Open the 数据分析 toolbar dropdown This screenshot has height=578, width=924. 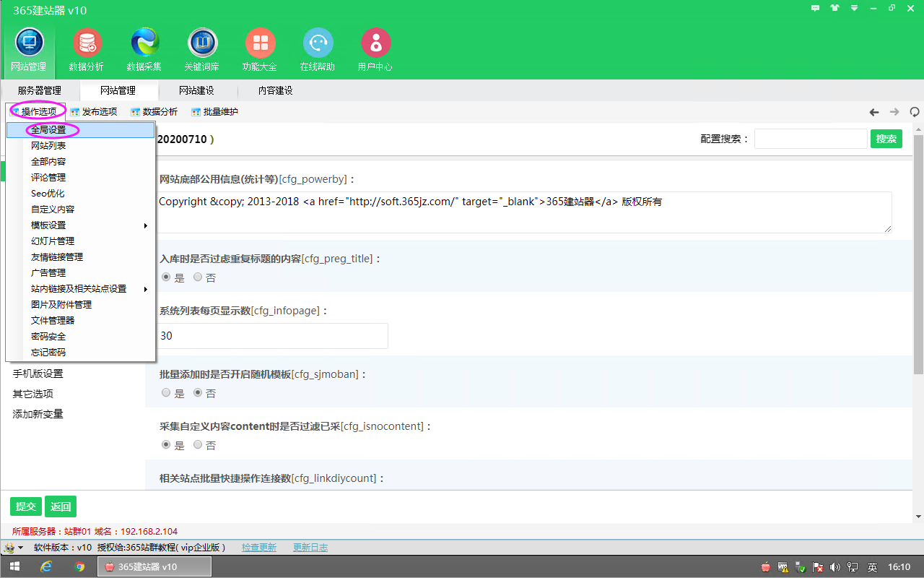(154, 112)
